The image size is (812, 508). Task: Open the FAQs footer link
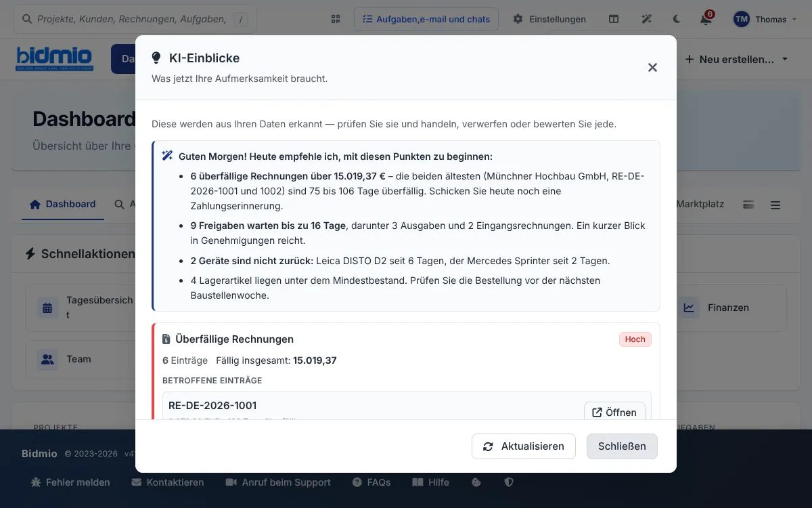pyautogui.click(x=371, y=482)
